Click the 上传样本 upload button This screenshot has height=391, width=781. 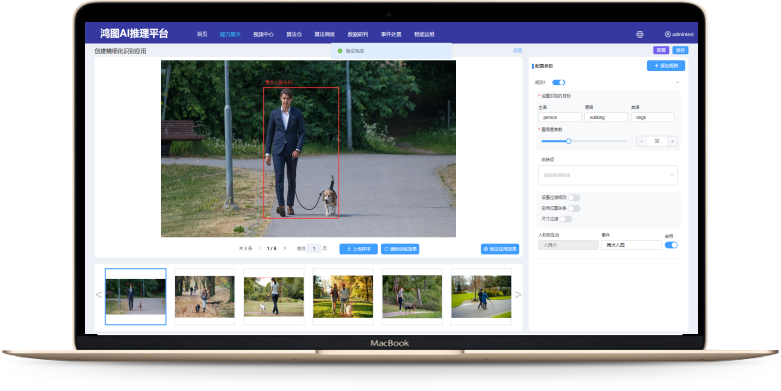click(359, 249)
